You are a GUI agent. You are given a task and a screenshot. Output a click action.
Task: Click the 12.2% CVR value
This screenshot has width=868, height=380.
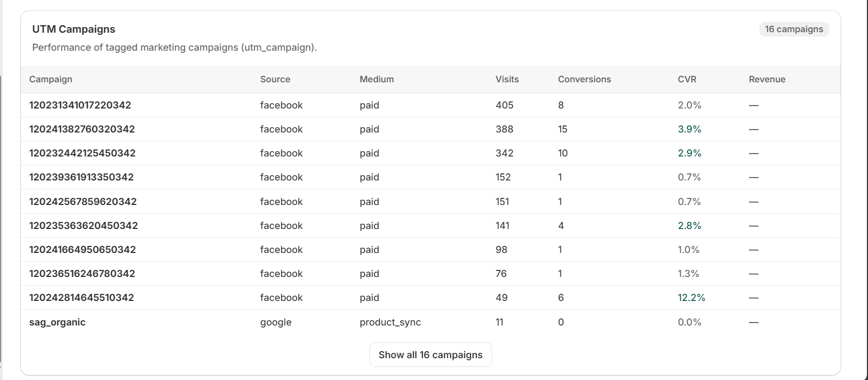click(691, 298)
